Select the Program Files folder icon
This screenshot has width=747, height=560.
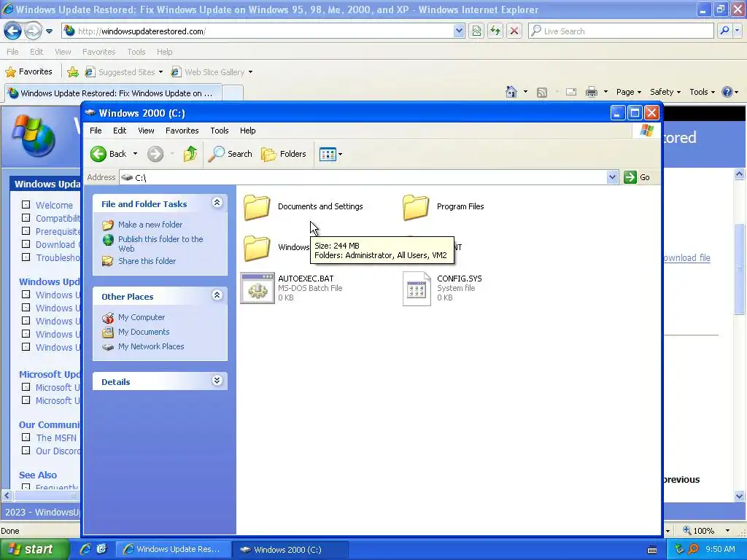click(x=416, y=207)
